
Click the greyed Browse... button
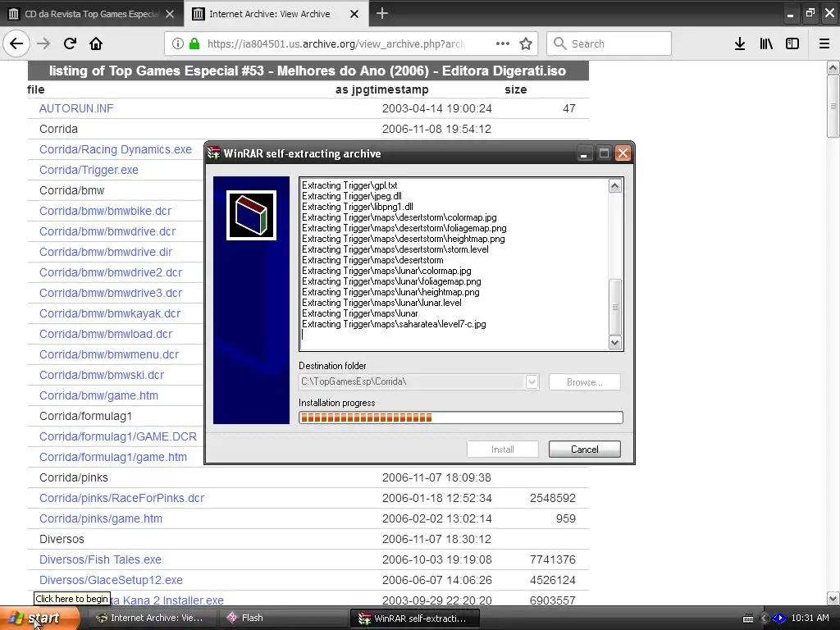pos(584,382)
